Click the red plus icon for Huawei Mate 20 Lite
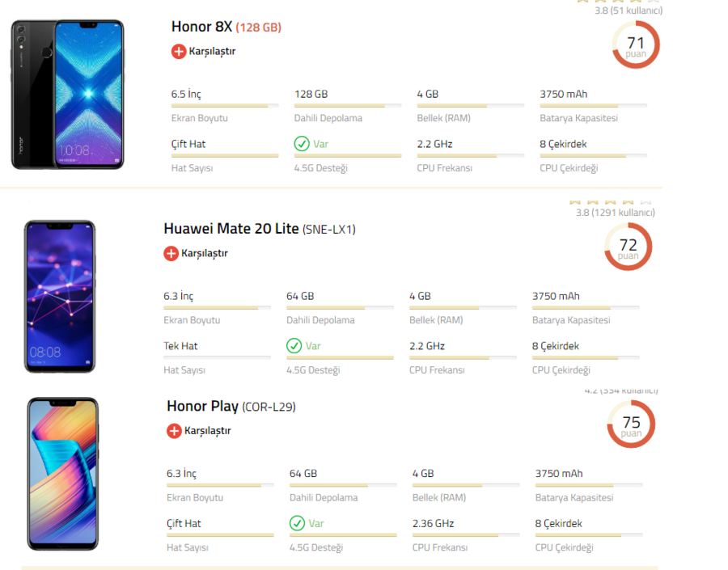728x570 pixels. pos(171,253)
